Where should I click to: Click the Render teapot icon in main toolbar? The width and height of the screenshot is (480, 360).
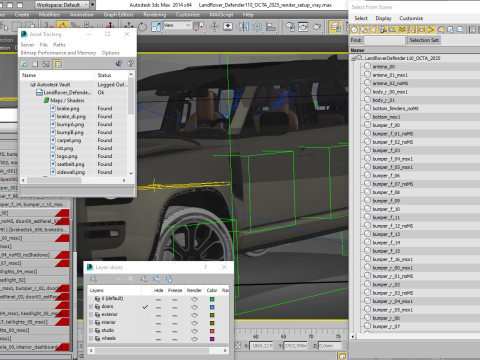tap(317, 27)
